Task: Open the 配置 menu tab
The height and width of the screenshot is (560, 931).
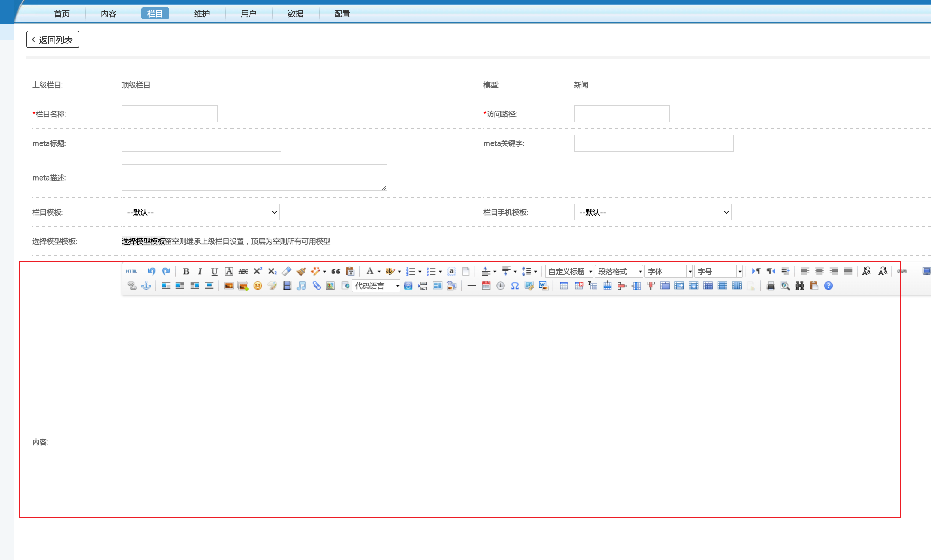Action: click(342, 13)
